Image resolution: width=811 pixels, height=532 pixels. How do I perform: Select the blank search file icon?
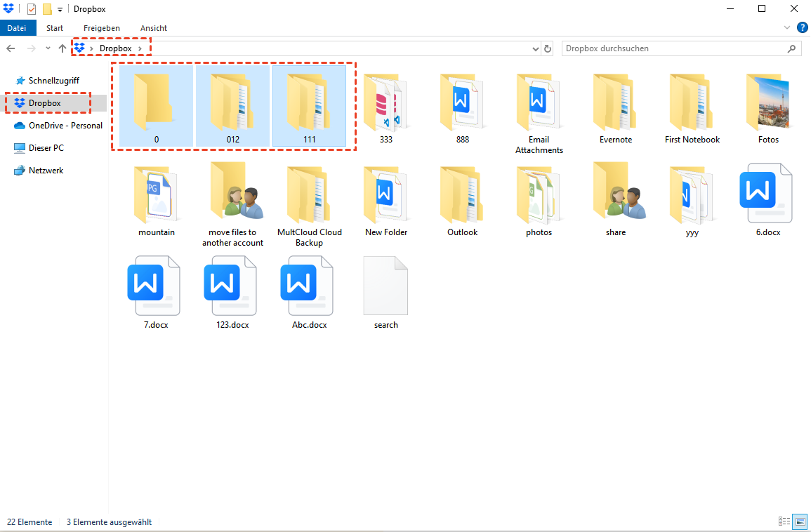(385, 287)
